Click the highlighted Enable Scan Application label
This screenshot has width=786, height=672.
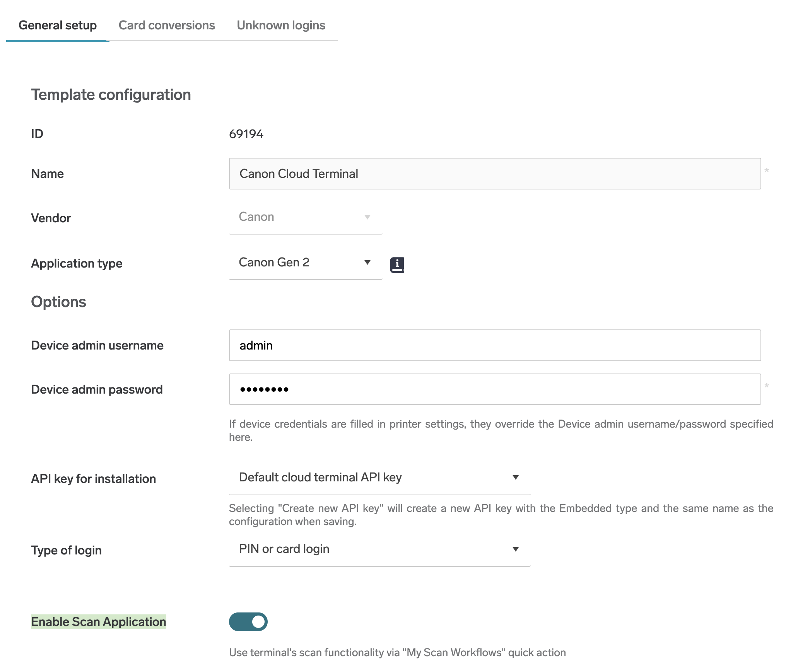99,622
